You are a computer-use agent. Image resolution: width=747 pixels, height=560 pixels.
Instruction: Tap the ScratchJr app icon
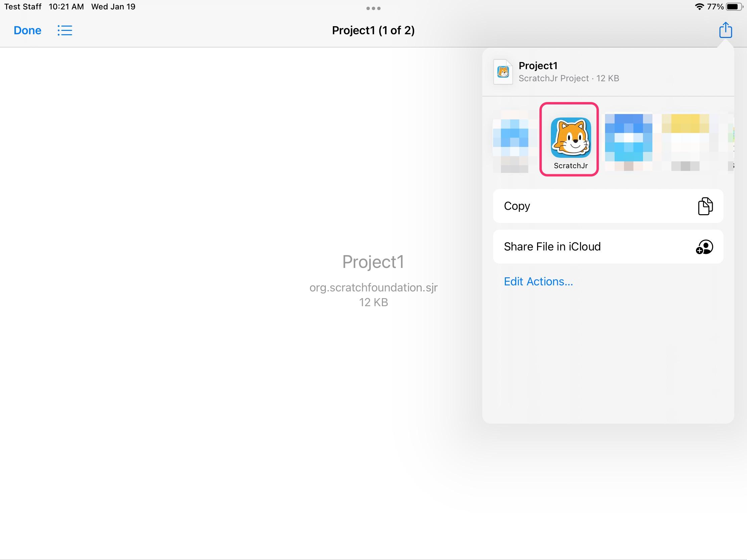(570, 138)
